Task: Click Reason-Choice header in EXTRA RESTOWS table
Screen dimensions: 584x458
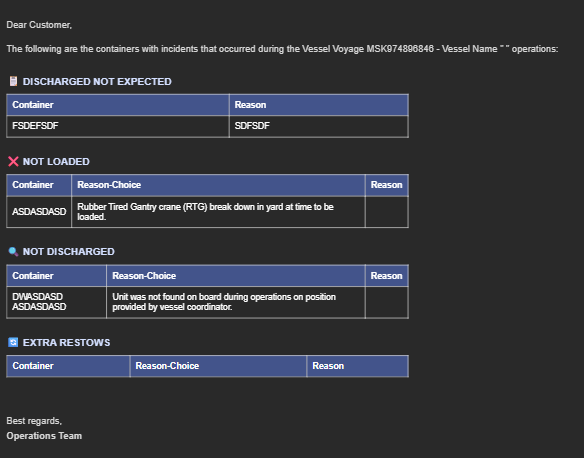Action: coord(218,366)
